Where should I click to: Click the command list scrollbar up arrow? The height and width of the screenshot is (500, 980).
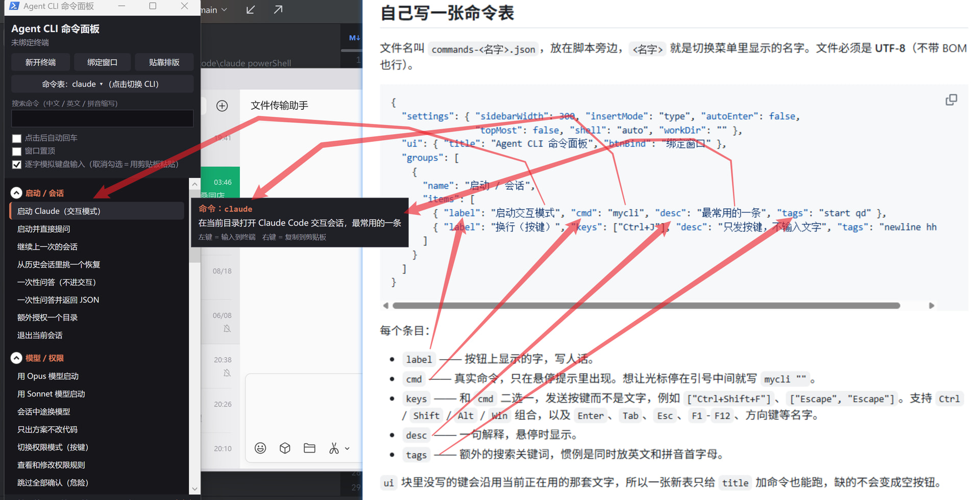point(194,184)
